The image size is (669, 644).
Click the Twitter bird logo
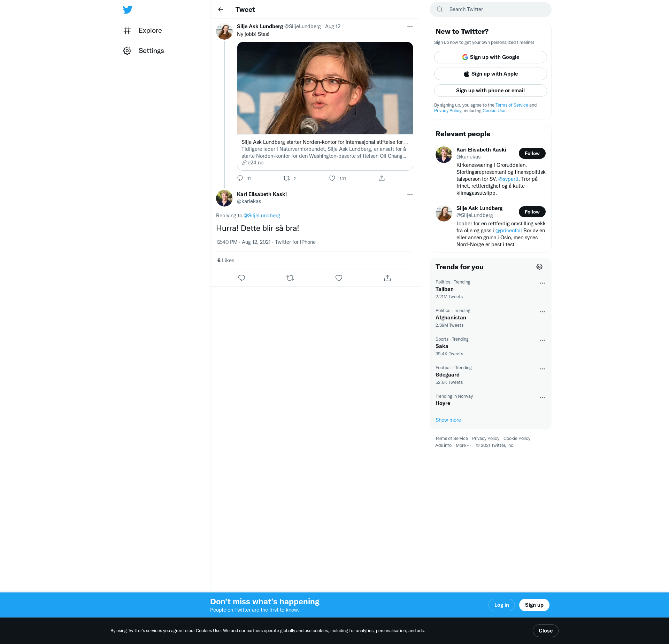(128, 9)
